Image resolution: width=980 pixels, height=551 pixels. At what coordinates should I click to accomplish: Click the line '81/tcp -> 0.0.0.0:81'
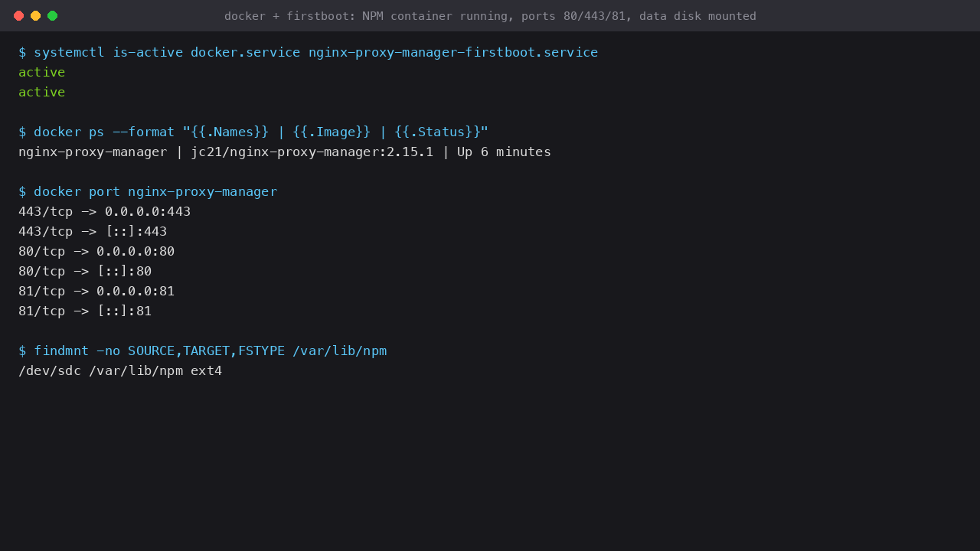pyautogui.click(x=96, y=291)
